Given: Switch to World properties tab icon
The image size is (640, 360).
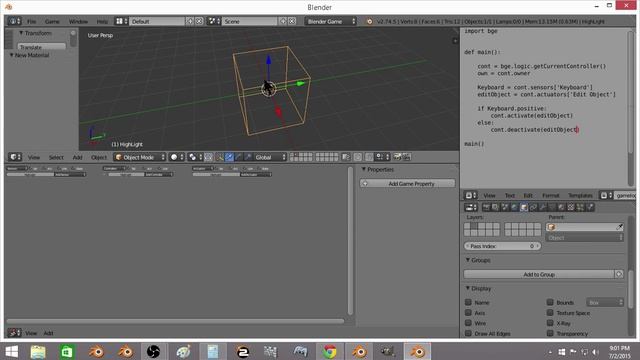Looking at the screenshot, I should tap(514, 207).
